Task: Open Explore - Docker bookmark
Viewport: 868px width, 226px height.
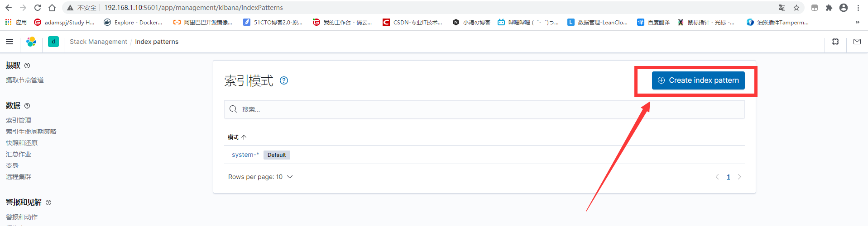Action: [x=133, y=22]
